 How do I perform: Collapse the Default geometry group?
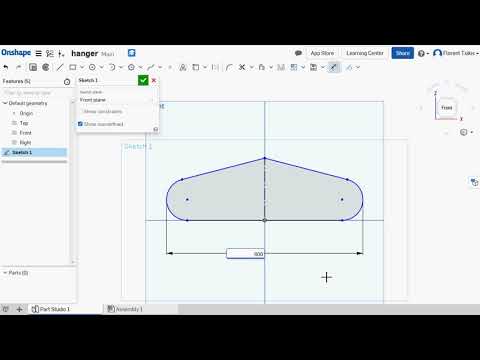(5, 103)
